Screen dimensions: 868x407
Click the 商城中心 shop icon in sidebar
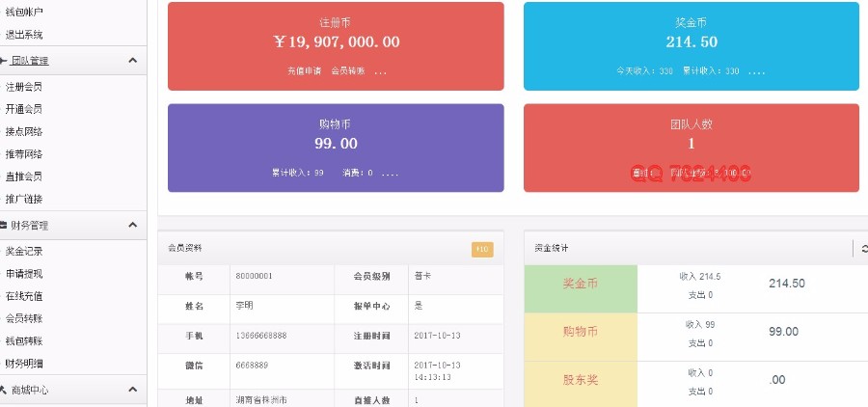tap(4, 390)
